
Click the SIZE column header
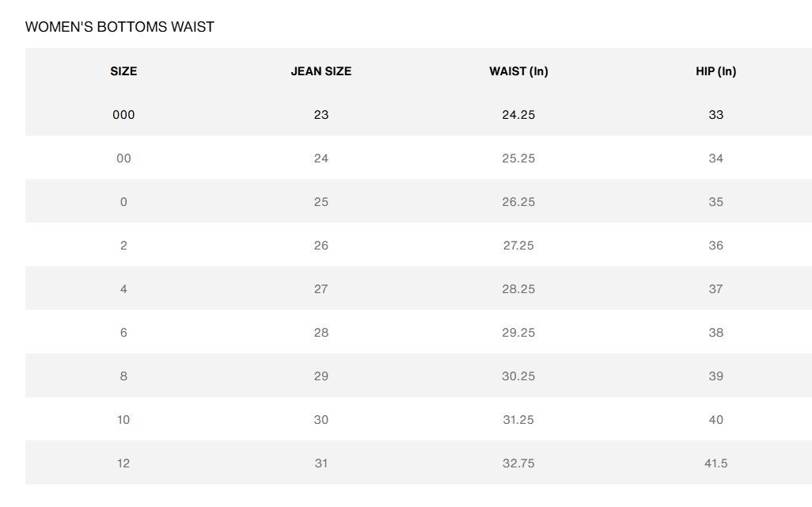click(x=123, y=71)
